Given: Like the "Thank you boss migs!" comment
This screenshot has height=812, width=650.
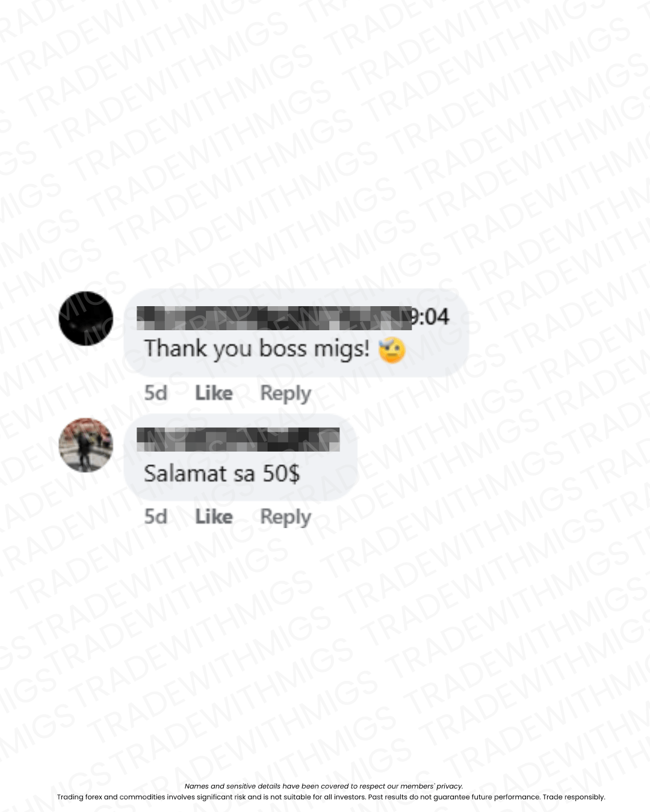Looking at the screenshot, I should pos(214,393).
